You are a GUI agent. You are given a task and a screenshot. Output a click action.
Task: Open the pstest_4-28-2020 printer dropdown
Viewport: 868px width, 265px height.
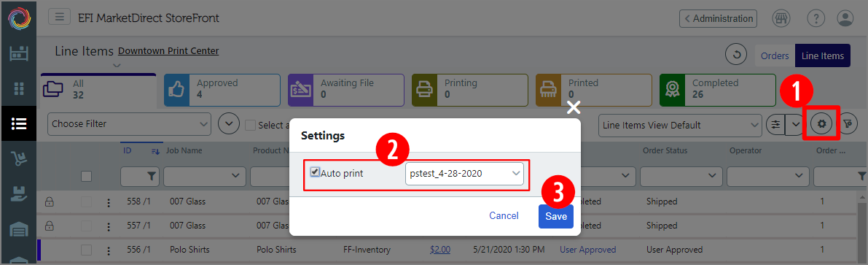click(464, 174)
